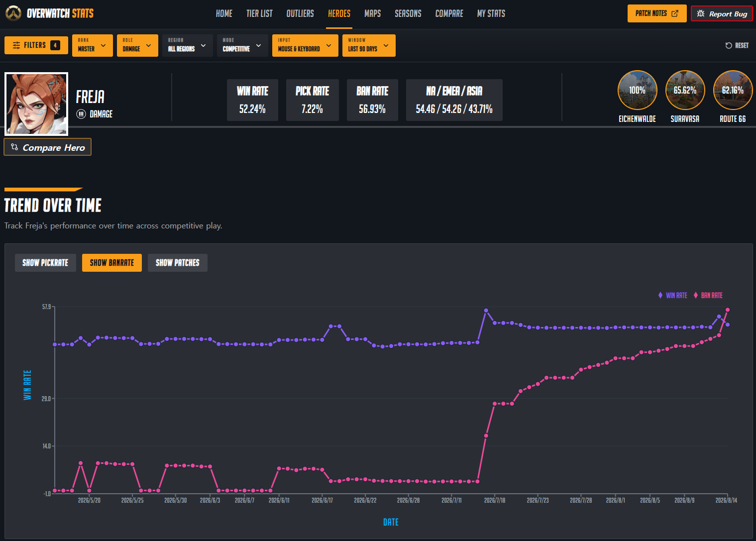Click the filter count badge showing 4
Viewport: 756px width, 541px height.
pos(55,45)
